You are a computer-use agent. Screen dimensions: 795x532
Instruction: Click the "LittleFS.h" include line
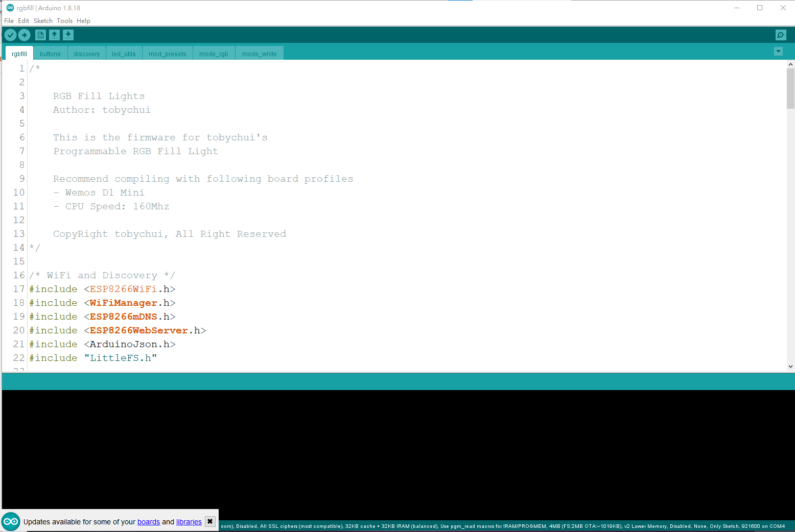coord(93,358)
